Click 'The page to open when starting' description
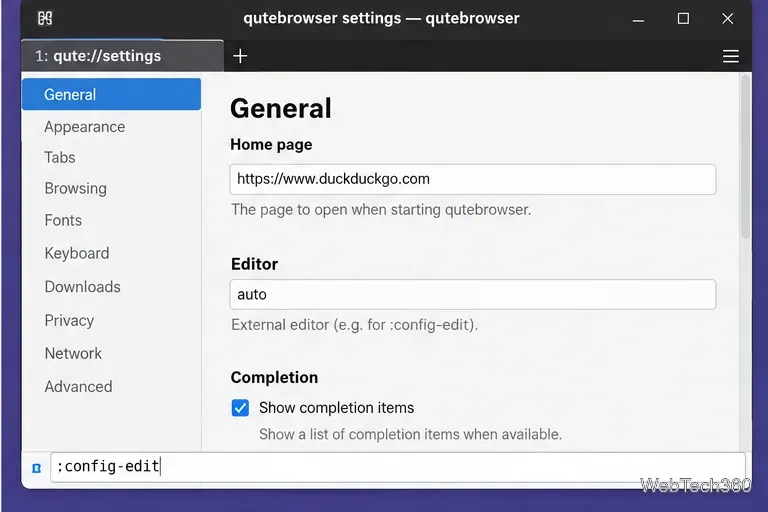This screenshot has height=512, width=768. (x=381, y=210)
